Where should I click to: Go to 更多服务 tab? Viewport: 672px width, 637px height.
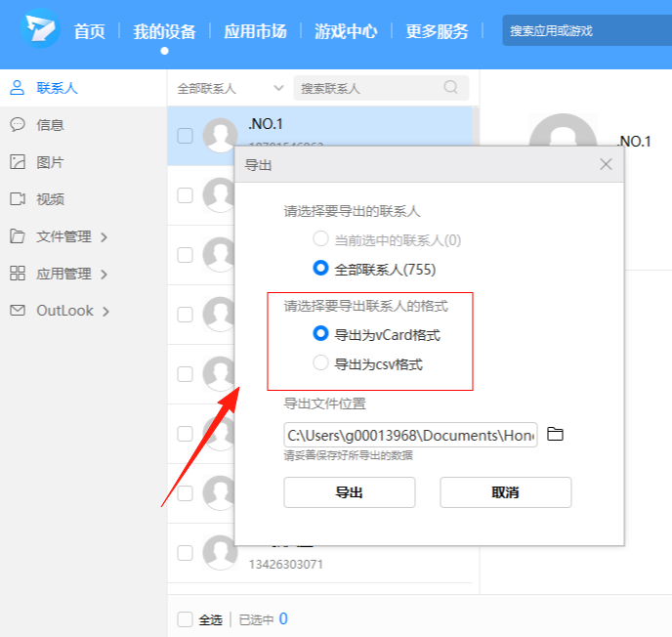tap(437, 31)
